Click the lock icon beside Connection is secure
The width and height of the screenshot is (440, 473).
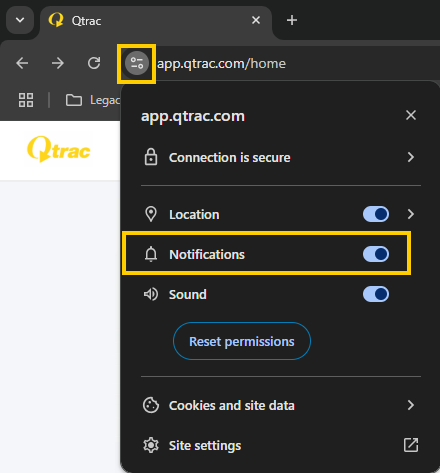pyautogui.click(x=151, y=157)
